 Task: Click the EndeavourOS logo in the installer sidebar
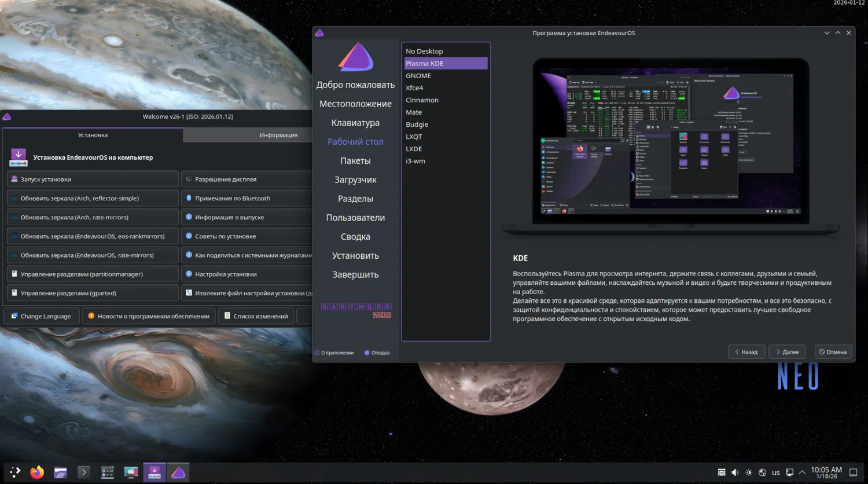click(356, 57)
